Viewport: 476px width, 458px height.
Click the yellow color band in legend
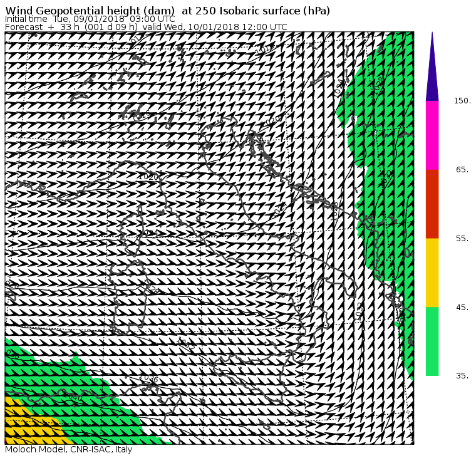tap(432, 273)
